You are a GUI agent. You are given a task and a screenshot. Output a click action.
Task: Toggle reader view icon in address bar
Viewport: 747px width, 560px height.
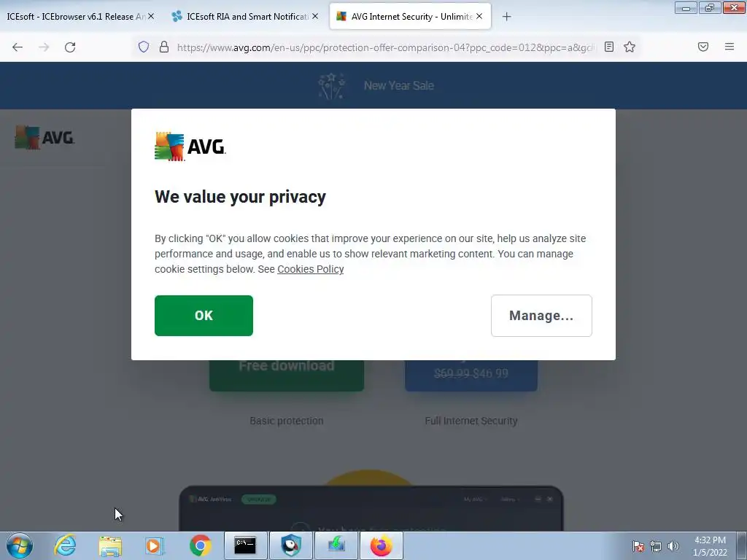click(609, 47)
